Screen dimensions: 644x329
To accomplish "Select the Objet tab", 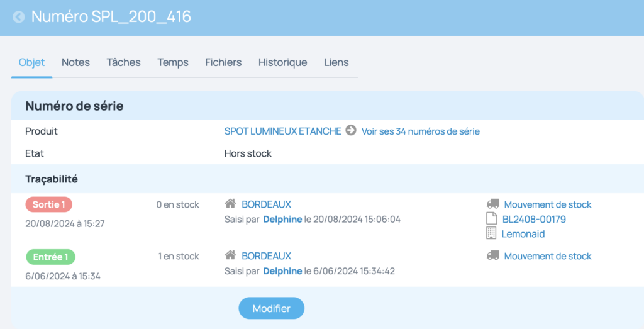I will coord(31,62).
